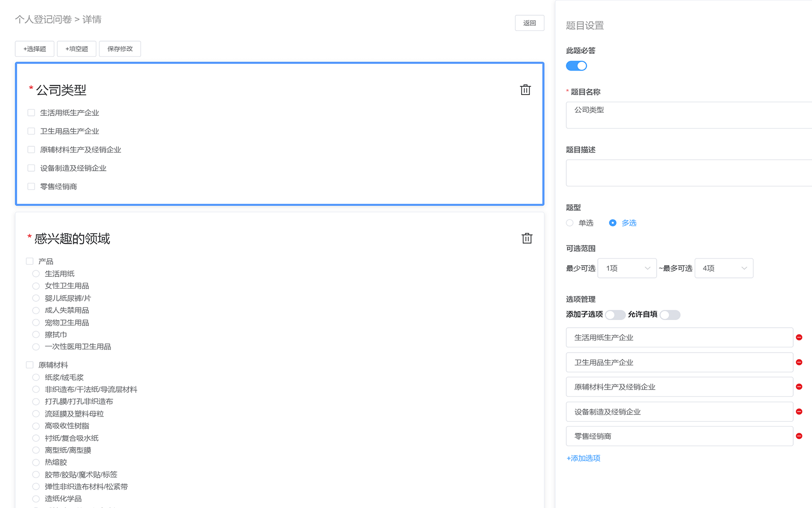Delete the 感兴趣的领域 question via trash icon
Viewport: 812px width, 508px height.
point(527,238)
